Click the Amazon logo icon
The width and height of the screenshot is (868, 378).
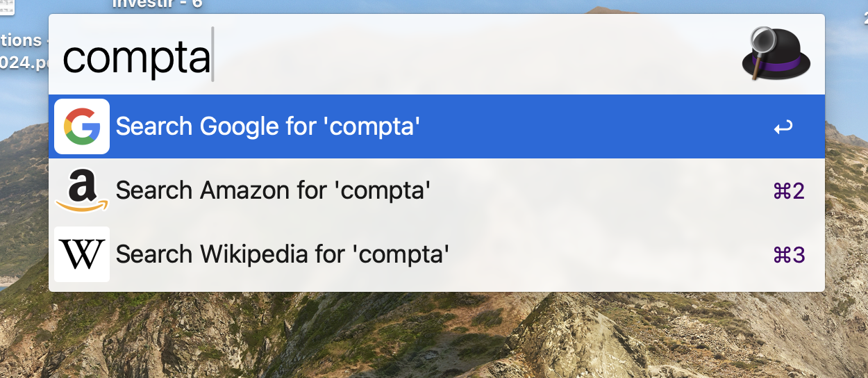82,190
